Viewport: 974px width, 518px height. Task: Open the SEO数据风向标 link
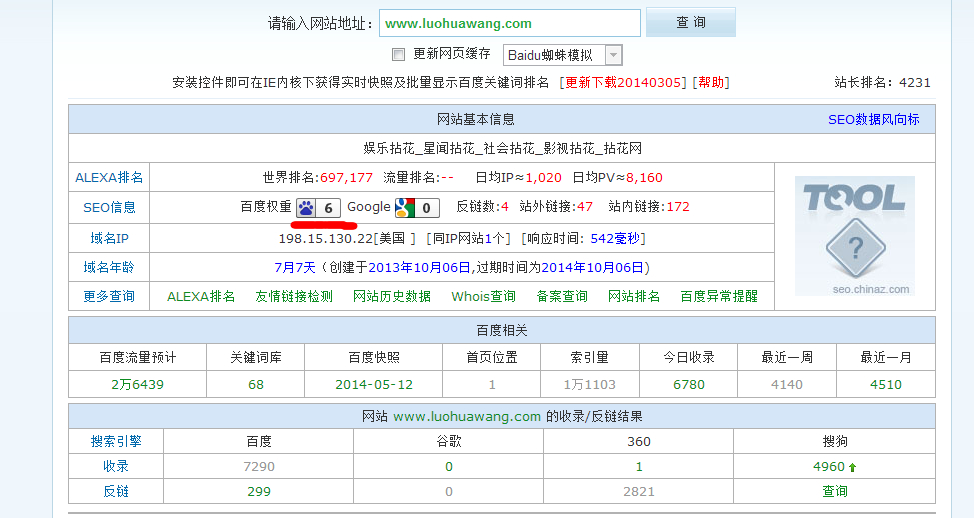click(873, 119)
